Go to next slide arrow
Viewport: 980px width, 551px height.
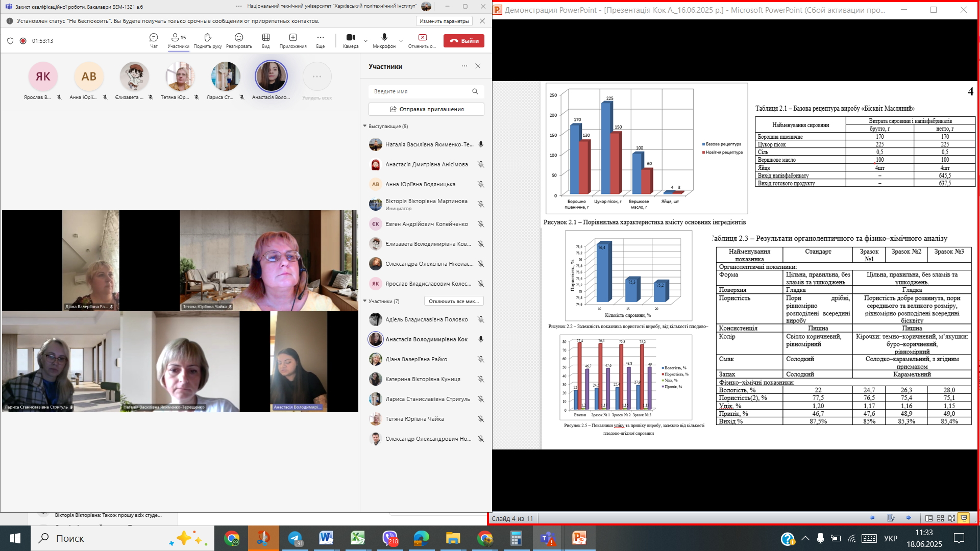click(909, 518)
